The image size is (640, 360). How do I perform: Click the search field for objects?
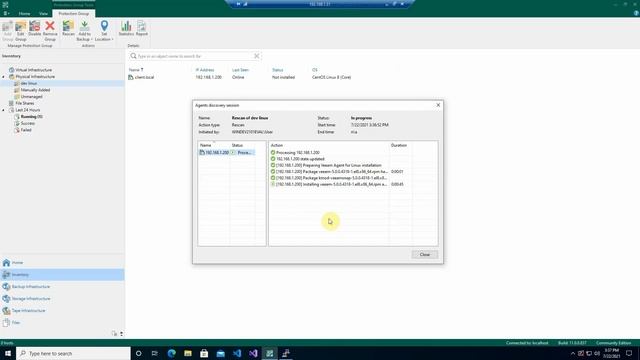[x=195, y=56]
